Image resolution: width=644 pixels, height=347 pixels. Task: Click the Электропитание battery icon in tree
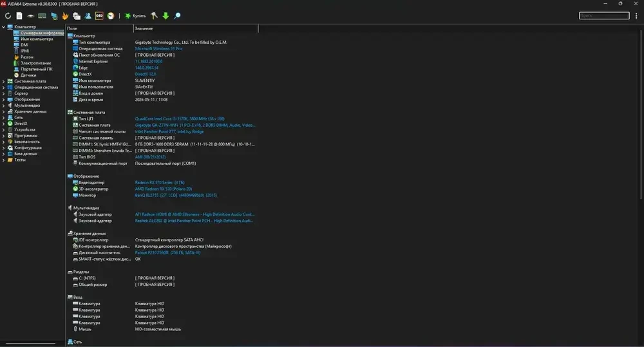17,63
